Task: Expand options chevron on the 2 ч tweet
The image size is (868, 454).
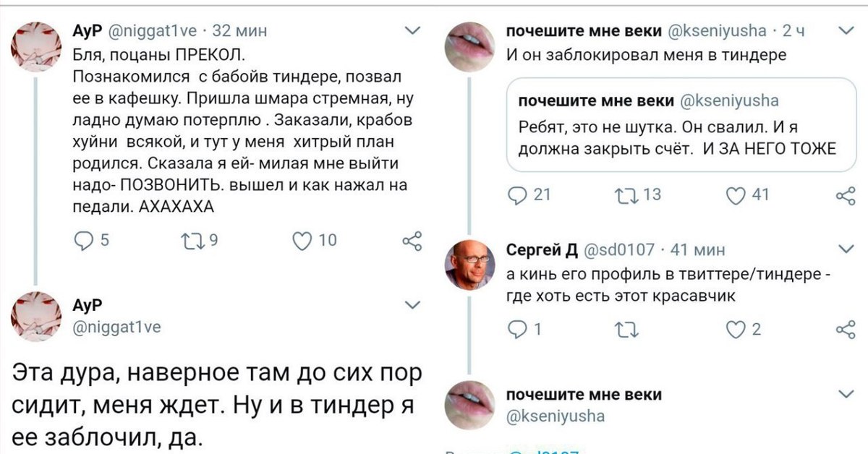Action: pos(843,31)
